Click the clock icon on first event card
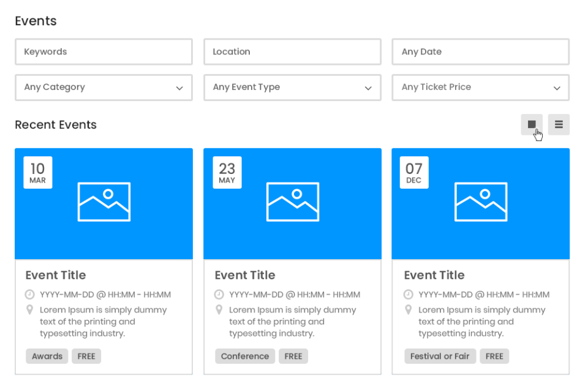The width and height of the screenshot is (588, 392). click(31, 294)
